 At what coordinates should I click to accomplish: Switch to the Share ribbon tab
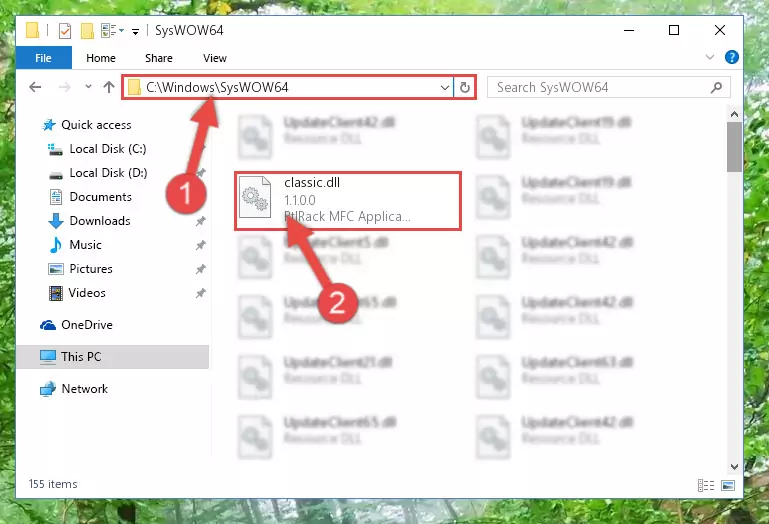(158, 58)
